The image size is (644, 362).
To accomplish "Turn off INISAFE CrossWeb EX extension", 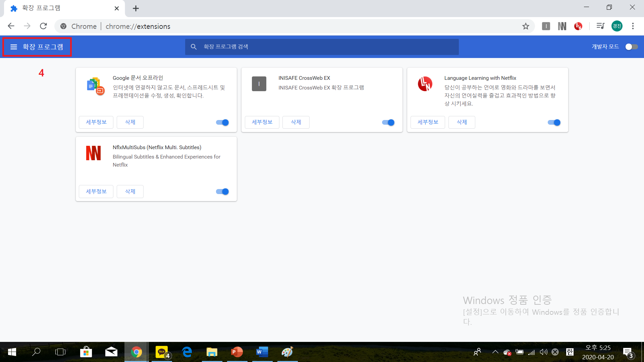I will (x=388, y=122).
